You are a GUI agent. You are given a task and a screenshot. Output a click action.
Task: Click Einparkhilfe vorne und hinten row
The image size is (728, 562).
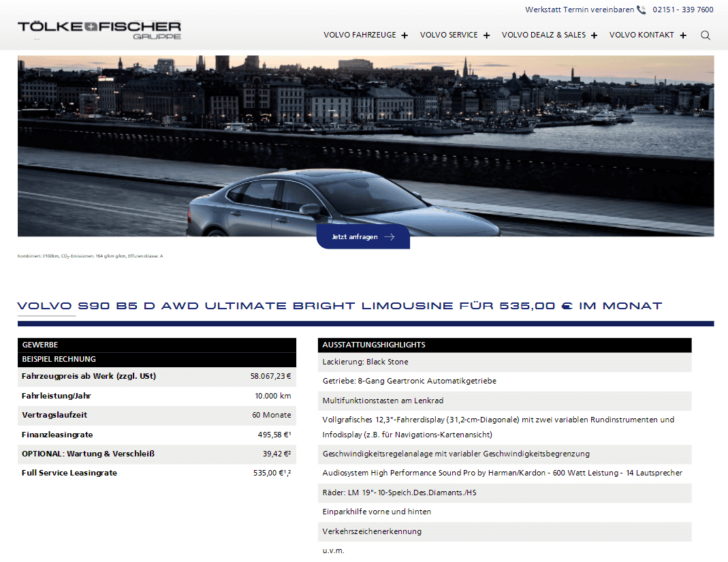[505, 512]
